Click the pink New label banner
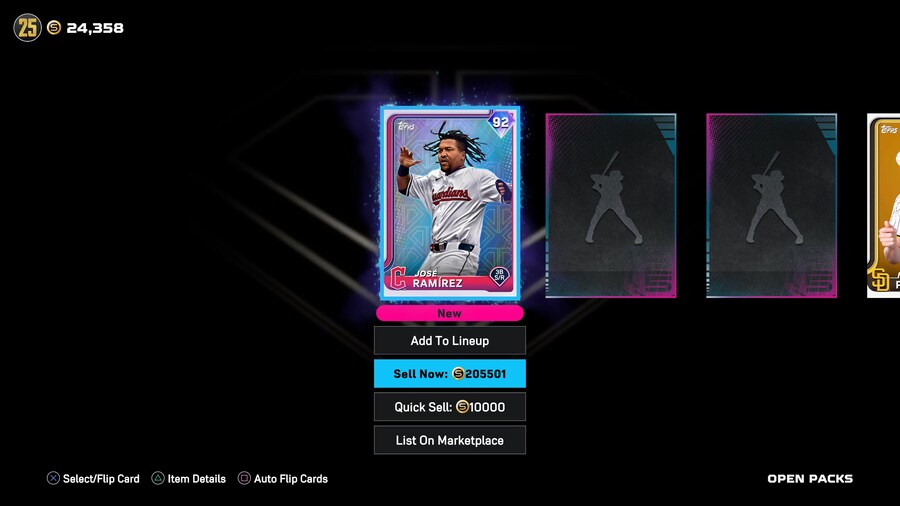 [x=449, y=313]
